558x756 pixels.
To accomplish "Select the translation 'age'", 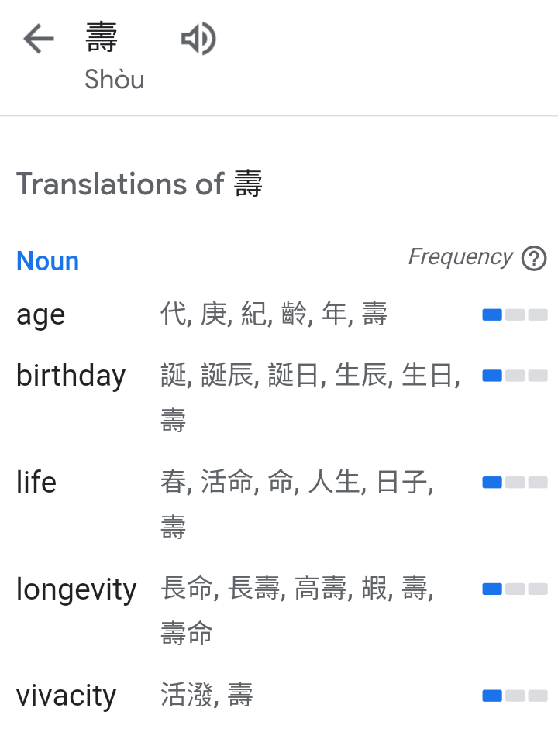I will pos(40,314).
